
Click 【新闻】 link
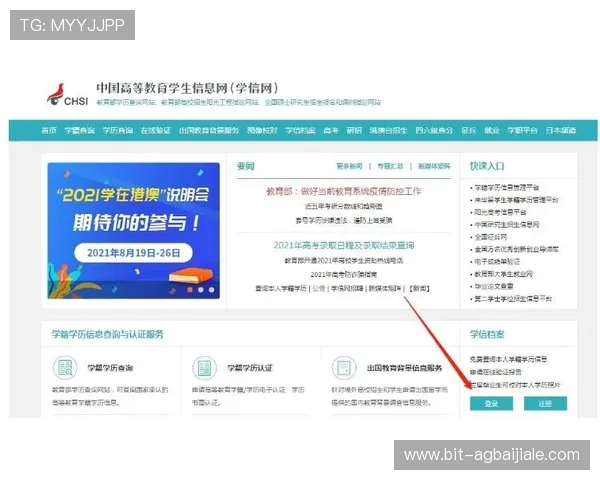coord(419,288)
